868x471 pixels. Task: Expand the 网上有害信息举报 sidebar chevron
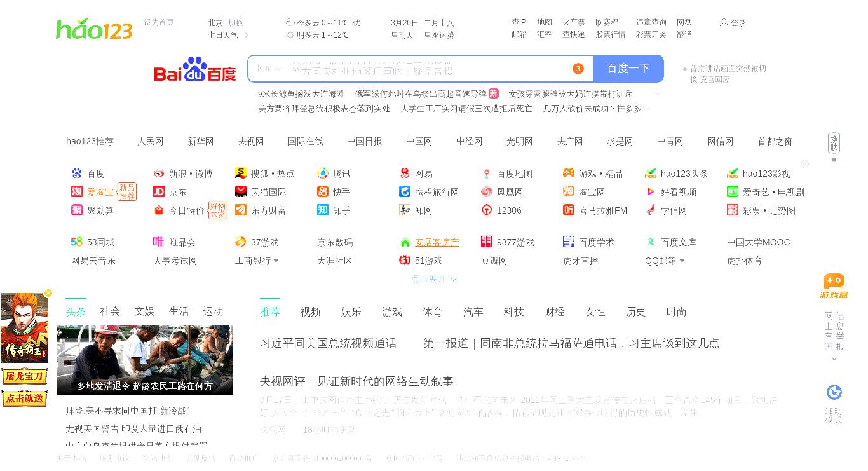click(x=834, y=359)
